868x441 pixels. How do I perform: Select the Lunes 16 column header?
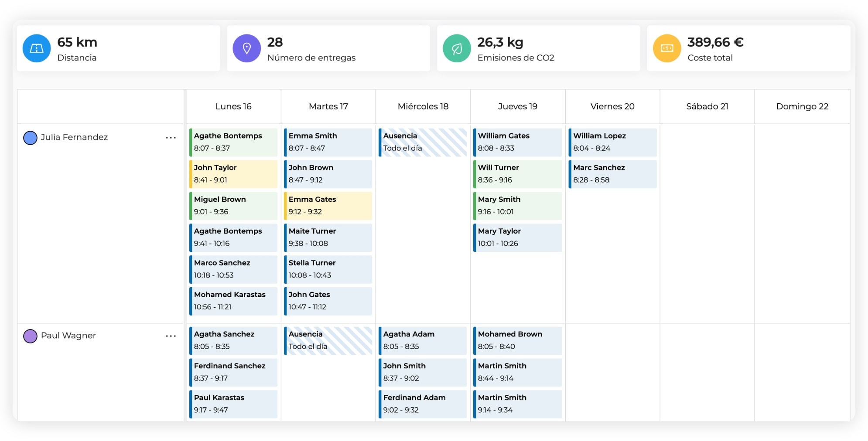pos(233,106)
